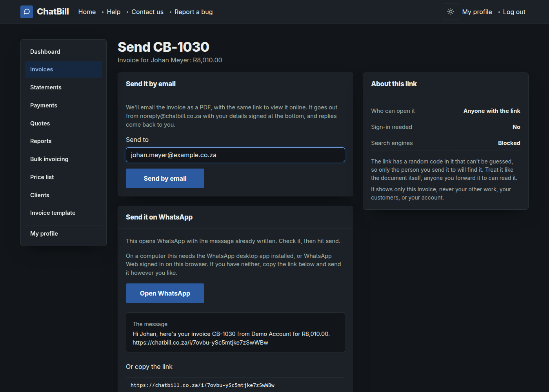Click the 'Search engines' label
The height and width of the screenshot is (392, 549).
pos(392,143)
